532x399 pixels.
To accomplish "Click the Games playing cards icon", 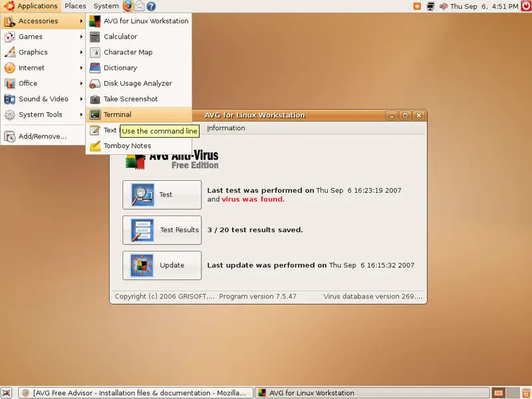I will point(10,37).
